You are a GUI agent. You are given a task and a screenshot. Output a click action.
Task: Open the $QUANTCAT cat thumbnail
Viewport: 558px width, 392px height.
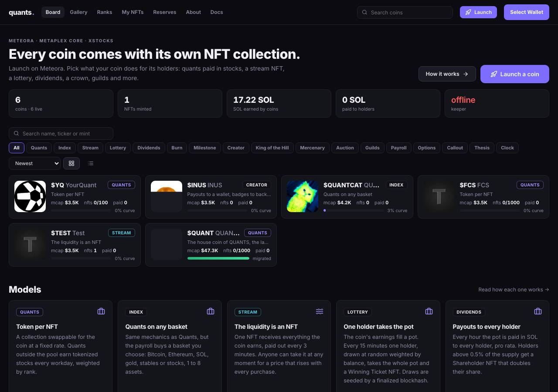coord(303,196)
